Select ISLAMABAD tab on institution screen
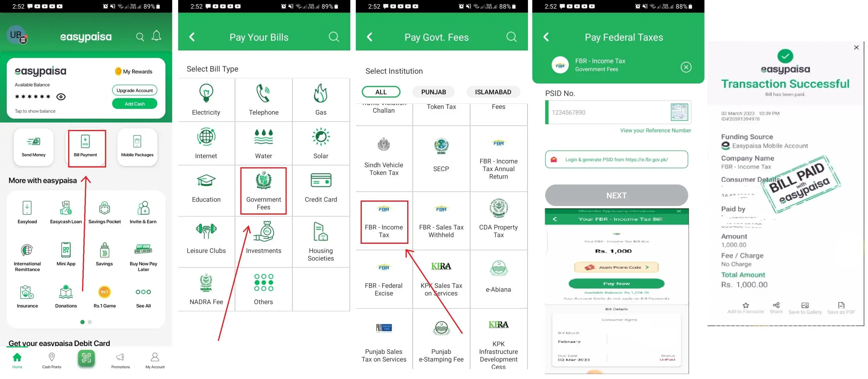The height and width of the screenshot is (379, 868). (x=492, y=91)
